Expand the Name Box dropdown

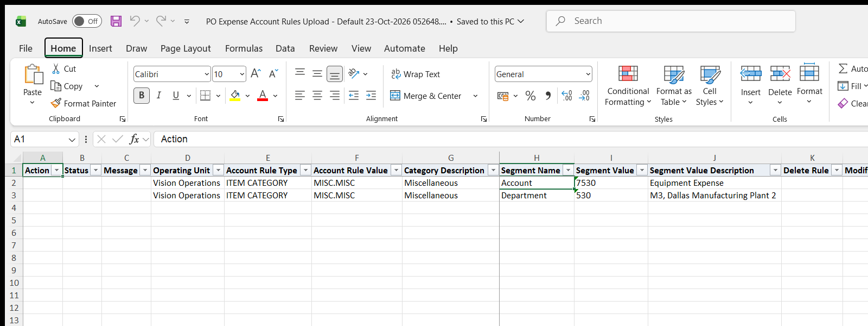click(72, 140)
